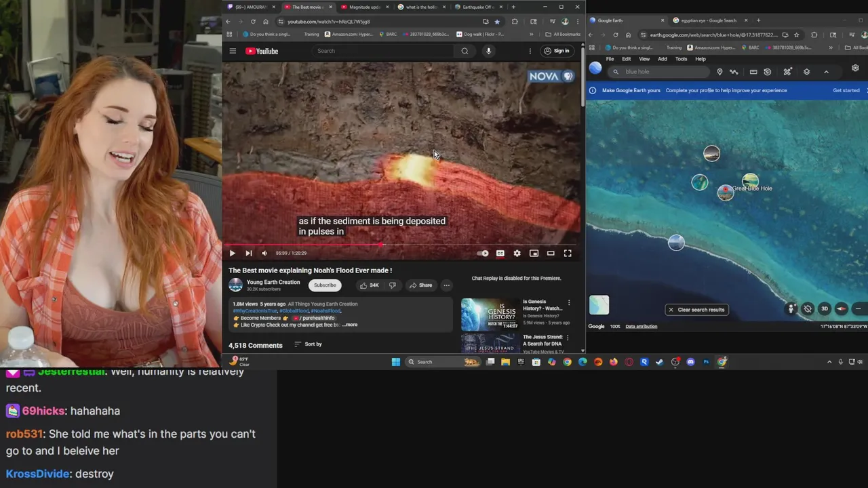Play the YouTube video

point(232,253)
